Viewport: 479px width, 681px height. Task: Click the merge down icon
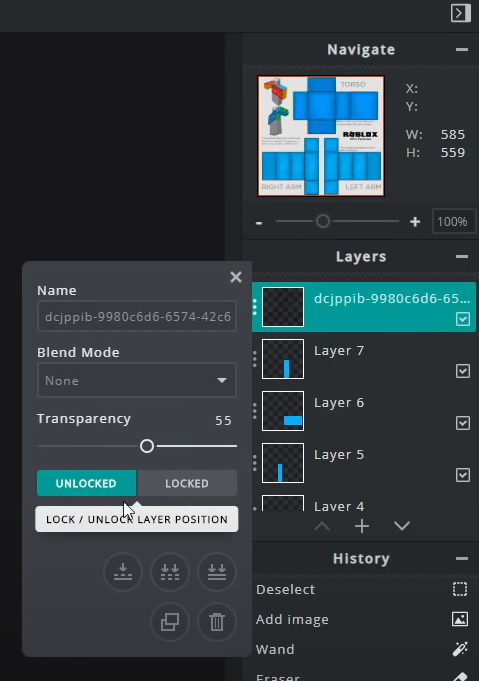pos(123,572)
